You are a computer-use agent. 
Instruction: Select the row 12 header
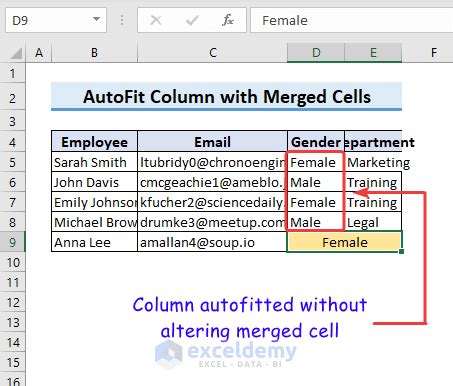point(13,302)
